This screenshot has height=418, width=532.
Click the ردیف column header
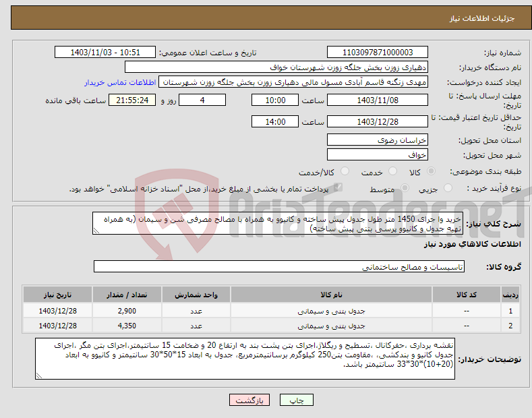[510, 295]
